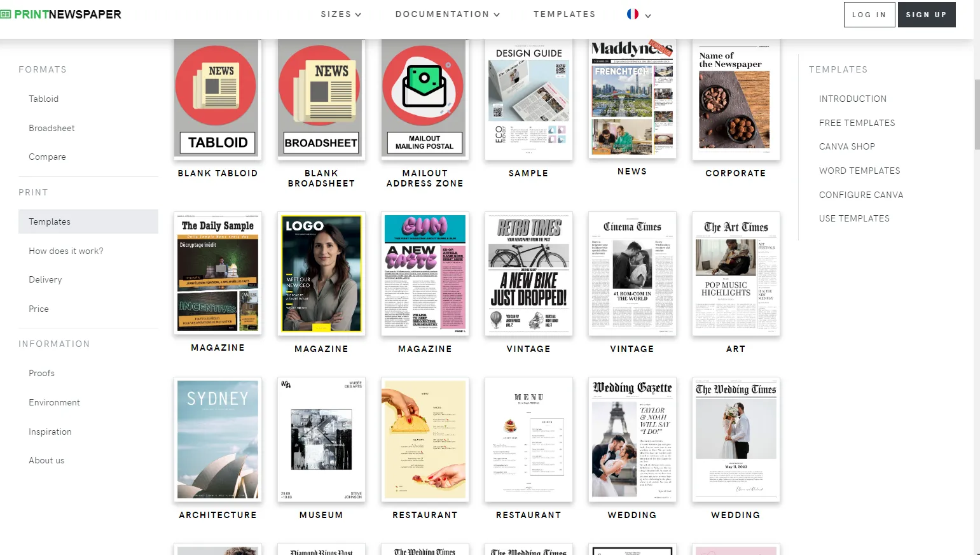Open the Blank Tabloid template thumbnail
The image size is (980, 555).
(217, 99)
